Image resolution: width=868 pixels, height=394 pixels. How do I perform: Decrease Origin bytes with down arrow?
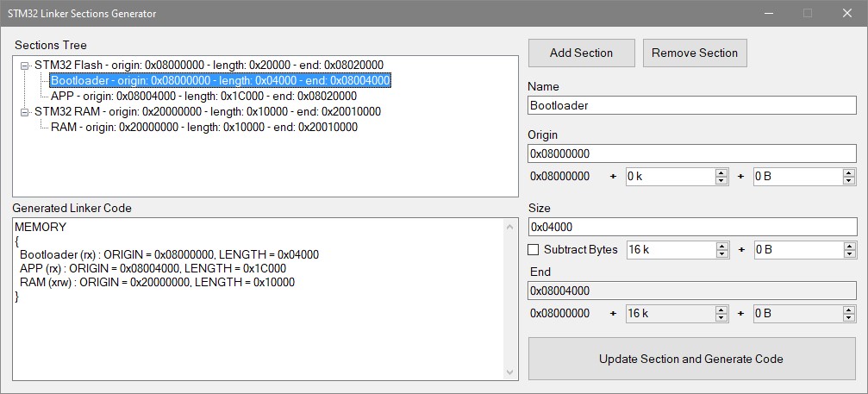pyautogui.click(x=849, y=180)
